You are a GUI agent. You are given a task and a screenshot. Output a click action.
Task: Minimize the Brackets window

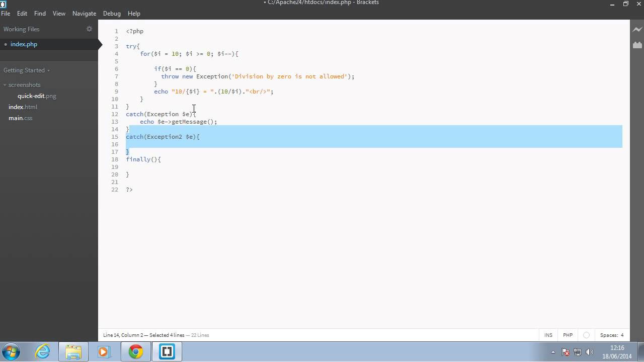pos(612,4)
